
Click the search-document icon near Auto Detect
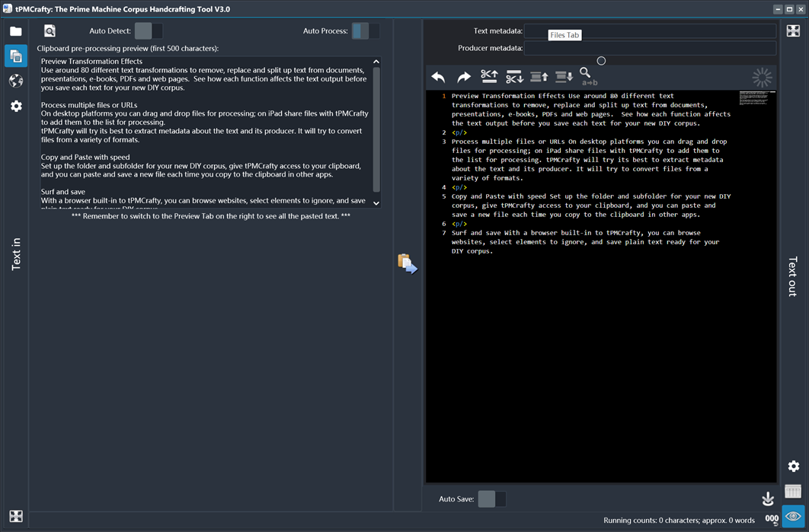pos(50,31)
